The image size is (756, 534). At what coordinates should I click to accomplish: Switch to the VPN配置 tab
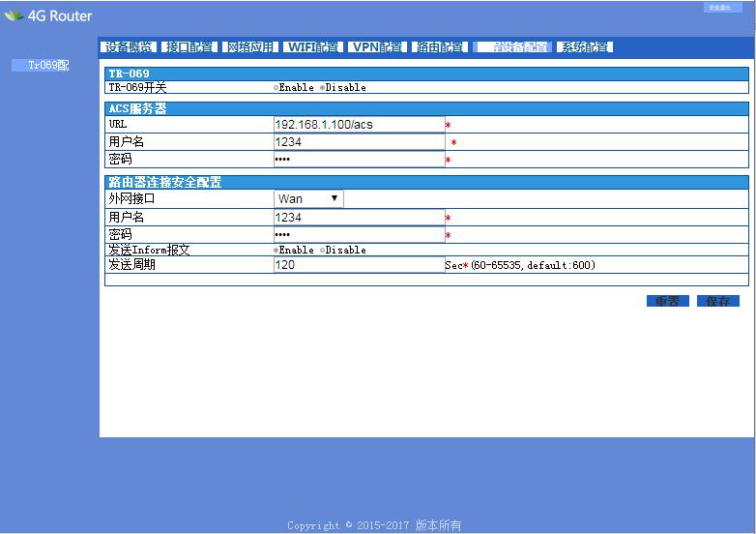tap(377, 47)
